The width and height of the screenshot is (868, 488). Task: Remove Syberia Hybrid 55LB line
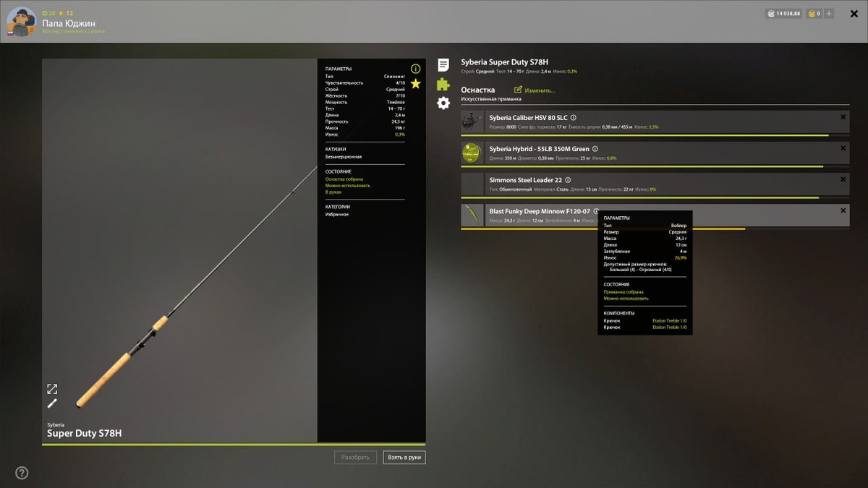(843, 148)
